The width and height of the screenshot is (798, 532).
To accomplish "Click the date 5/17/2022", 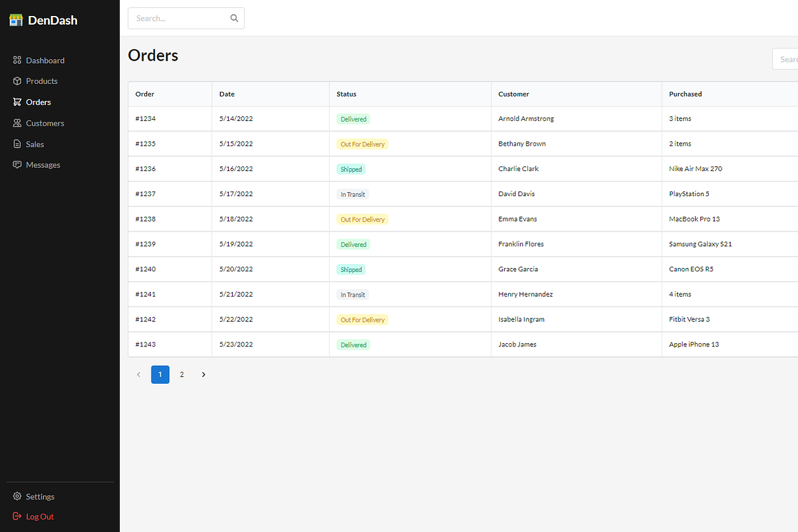I will (x=236, y=194).
